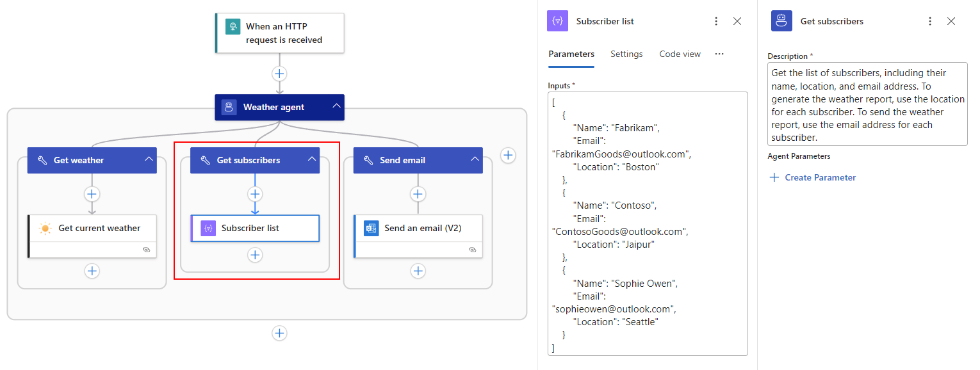Click the Create Parameter link
This screenshot has width=980, height=370.
coord(813,177)
